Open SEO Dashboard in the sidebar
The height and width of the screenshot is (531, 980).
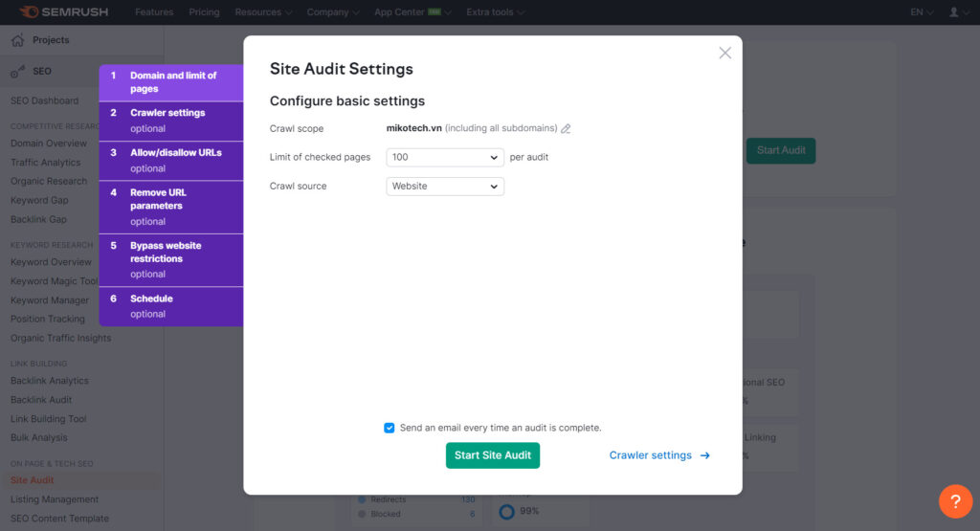44,100
